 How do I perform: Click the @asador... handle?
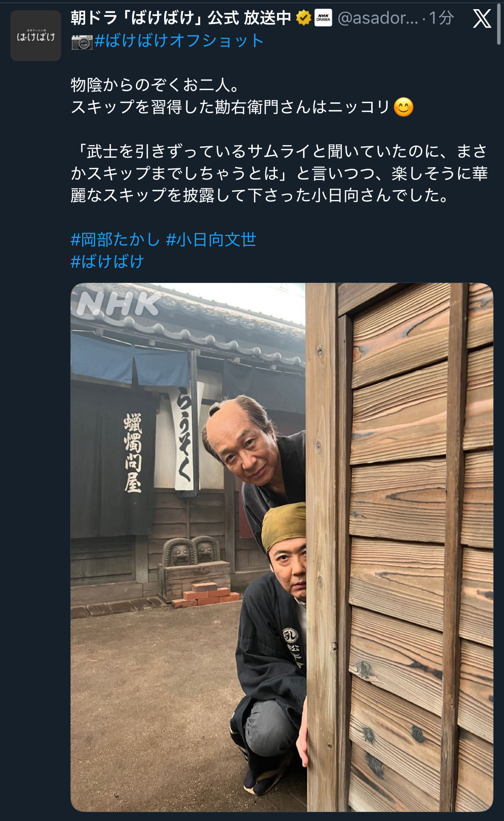point(378,18)
